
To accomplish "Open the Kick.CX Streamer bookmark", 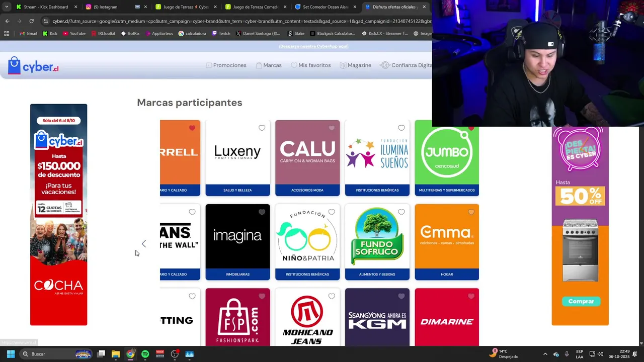I will click(385, 34).
